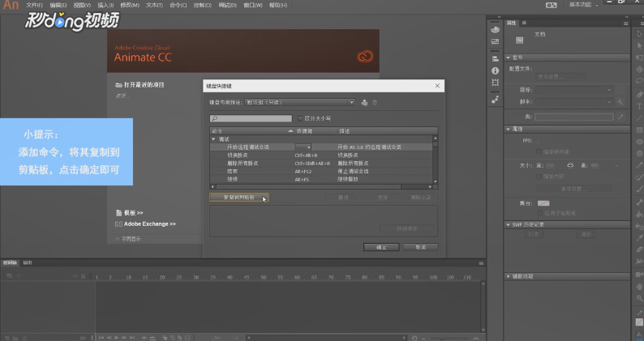Open the Properties panel options menu icon
Screen dimensions: 644x341
point(625,23)
